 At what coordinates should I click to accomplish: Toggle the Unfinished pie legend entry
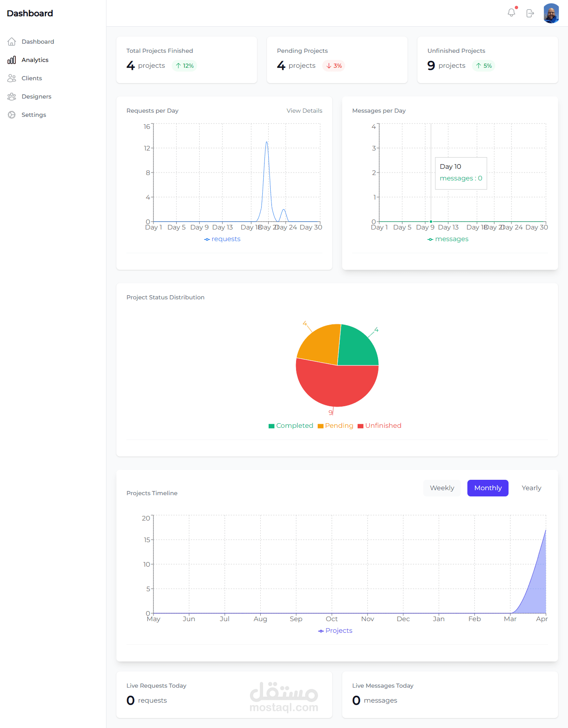tap(379, 426)
